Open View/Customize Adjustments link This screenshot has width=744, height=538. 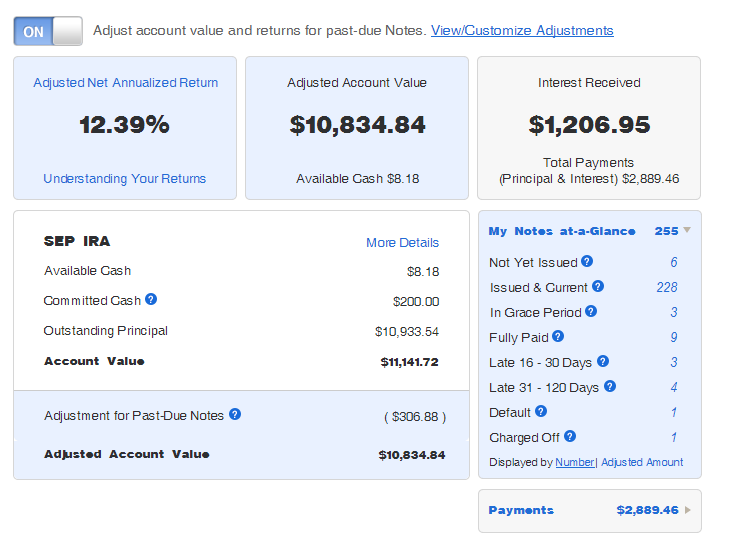(x=522, y=30)
